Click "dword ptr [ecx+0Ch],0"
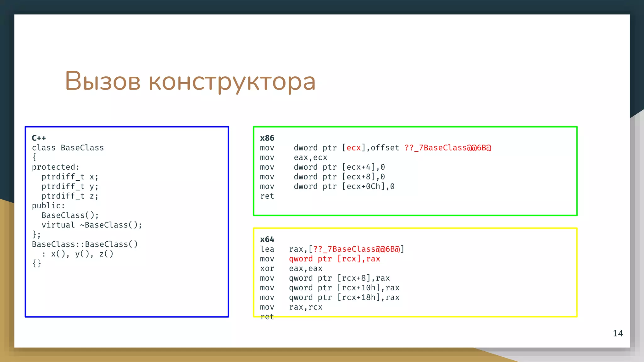Screen dimensions: 644x362 344,186
